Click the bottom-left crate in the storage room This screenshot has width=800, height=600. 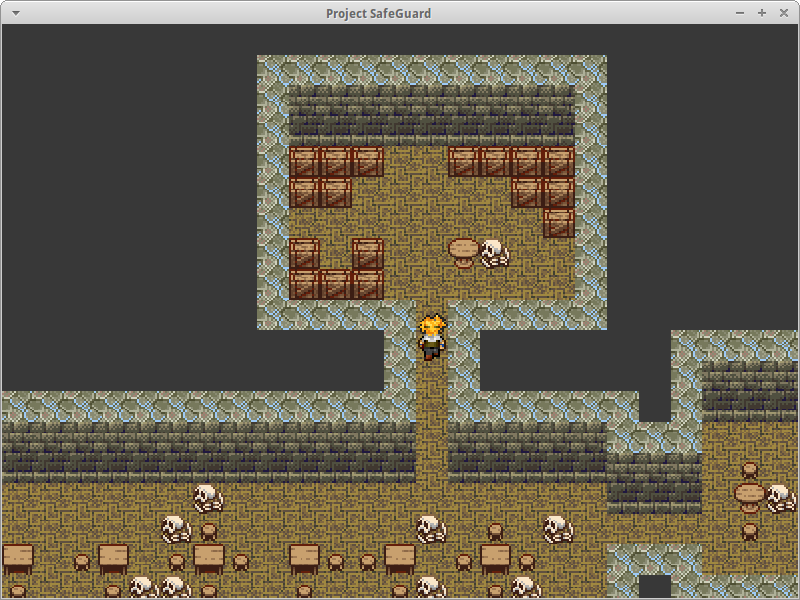(304, 284)
